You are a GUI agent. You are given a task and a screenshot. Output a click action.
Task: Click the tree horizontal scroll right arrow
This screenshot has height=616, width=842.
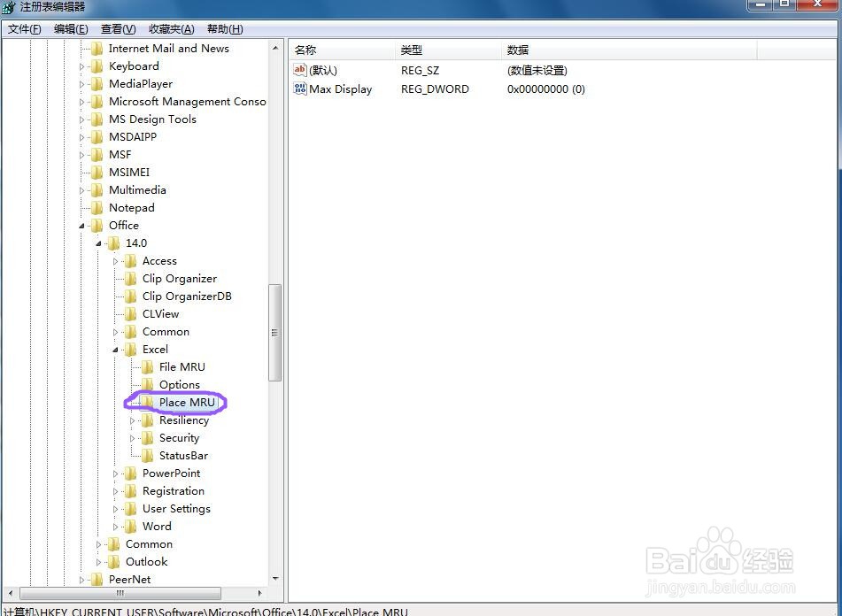[260, 593]
